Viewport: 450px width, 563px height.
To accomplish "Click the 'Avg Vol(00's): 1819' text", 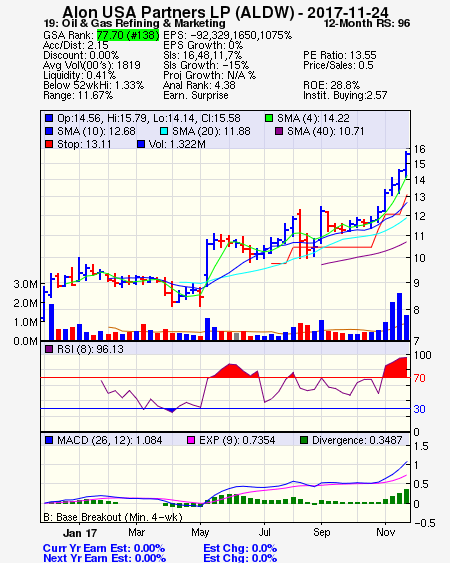I will click(92, 65).
